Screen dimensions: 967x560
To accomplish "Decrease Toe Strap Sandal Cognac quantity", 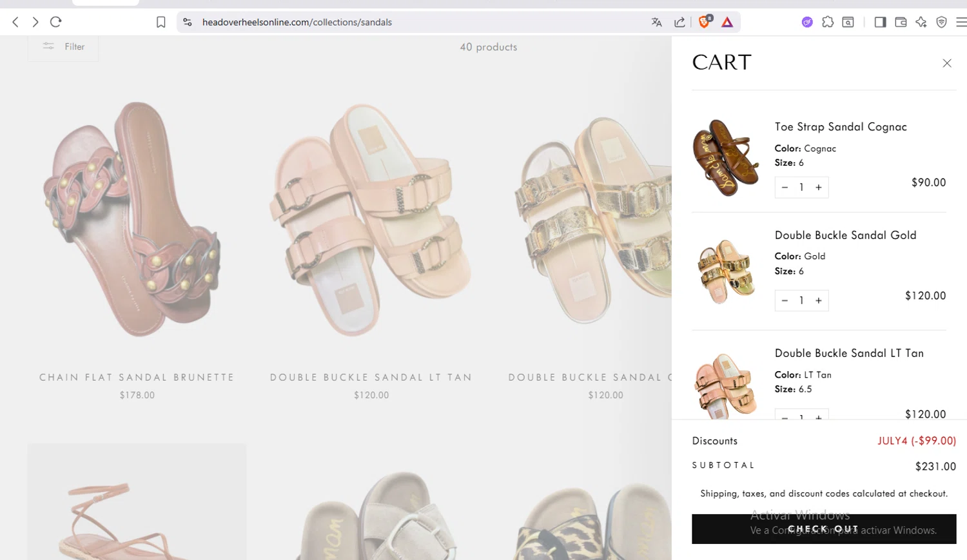I will pyautogui.click(x=785, y=188).
